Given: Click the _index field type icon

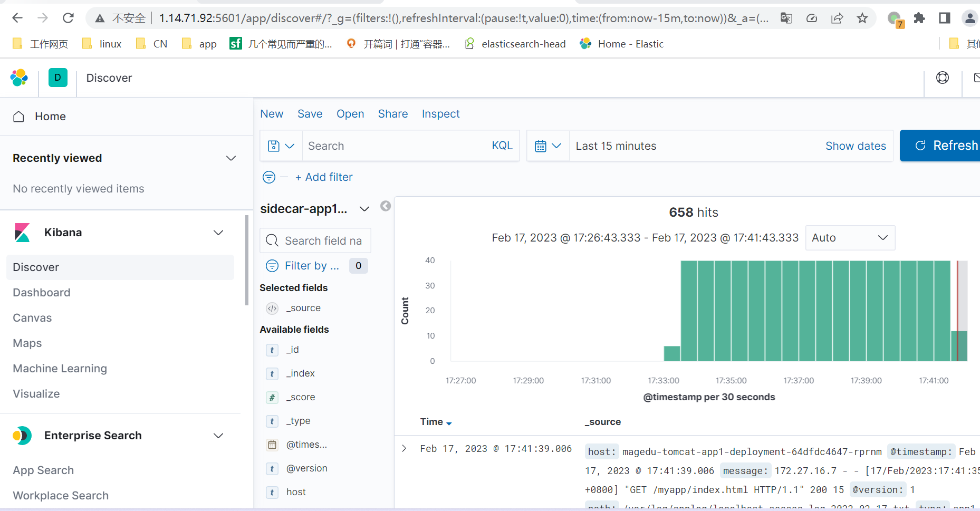Looking at the screenshot, I should click(x=272, y=374).
